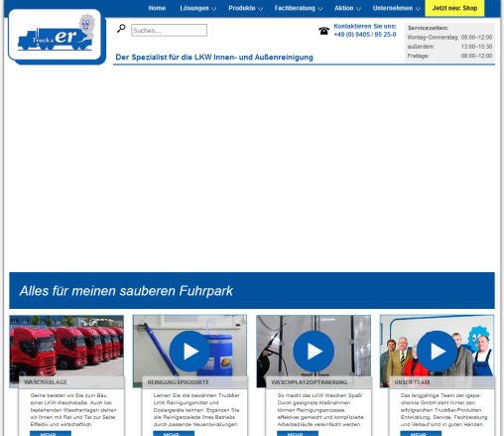Screen dimensions: 504x436
Task: Focus the Suchen search field
Action: pos(169,30)
